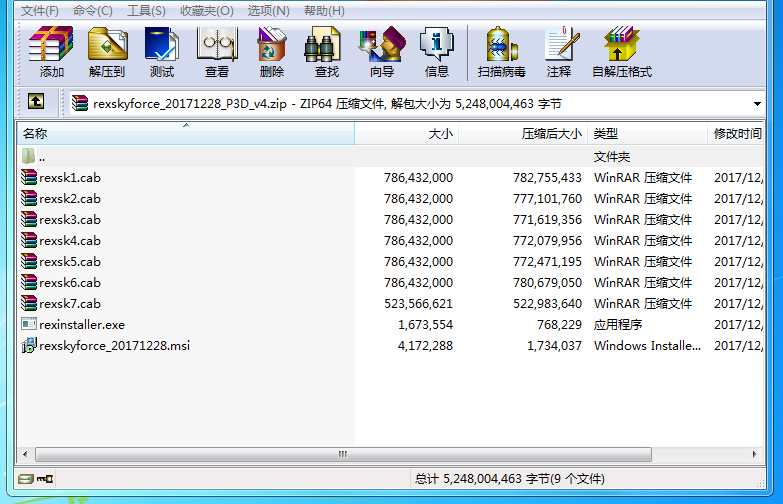This screenshot has width=783, height=504.
Task: Click the 删除 (Delete) toolbar icon
Action: pyautogui.click(x=272, y=52)
